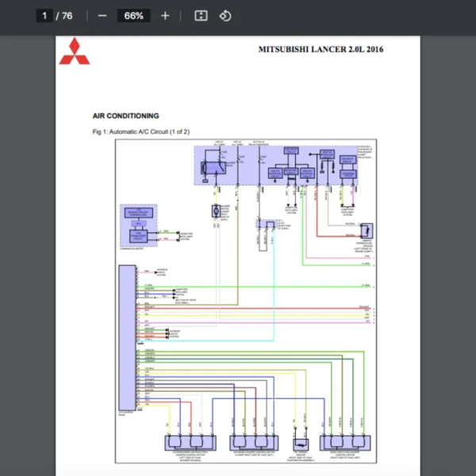The image size is (476, 476).
Task: Click the zoom out minus button
Action: (x=102, y=16)
